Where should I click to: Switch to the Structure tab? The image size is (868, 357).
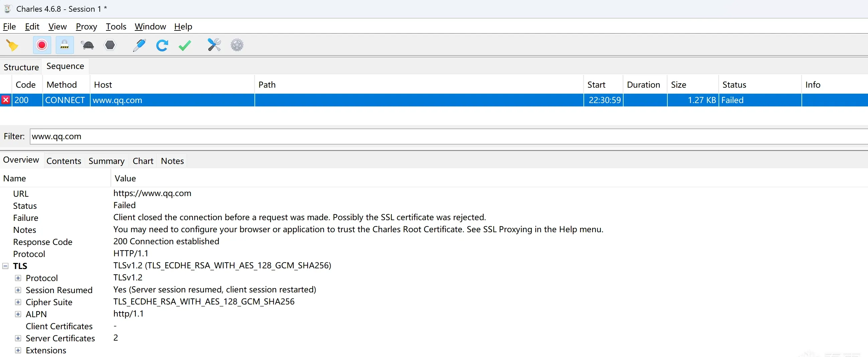pos(21,67)
